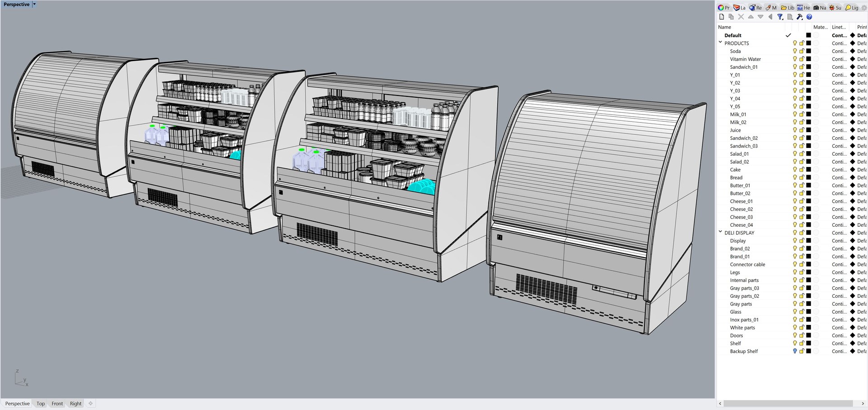Open layer panel Help question mark icon
This screenshot has width=868, height=410.
pyautogui.click(x=809, y=17)
